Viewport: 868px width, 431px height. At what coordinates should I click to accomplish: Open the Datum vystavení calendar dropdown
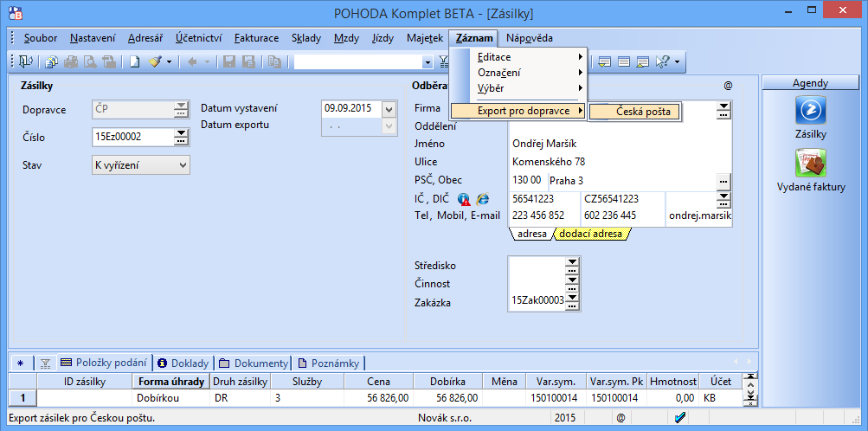point(389,108)
